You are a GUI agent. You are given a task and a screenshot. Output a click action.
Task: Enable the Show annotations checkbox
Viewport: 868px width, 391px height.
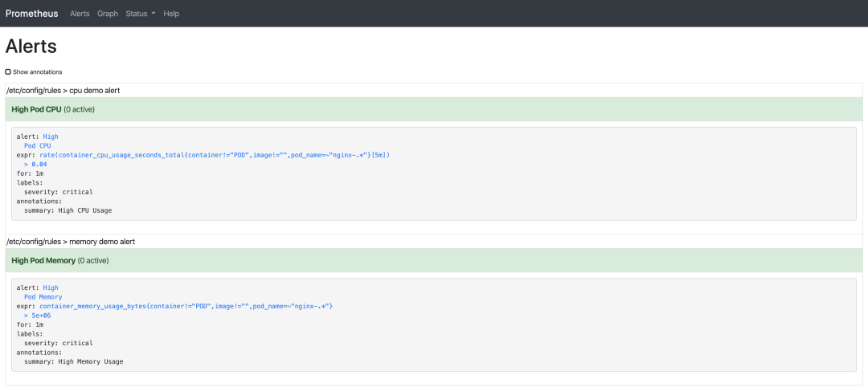(8, 72)
